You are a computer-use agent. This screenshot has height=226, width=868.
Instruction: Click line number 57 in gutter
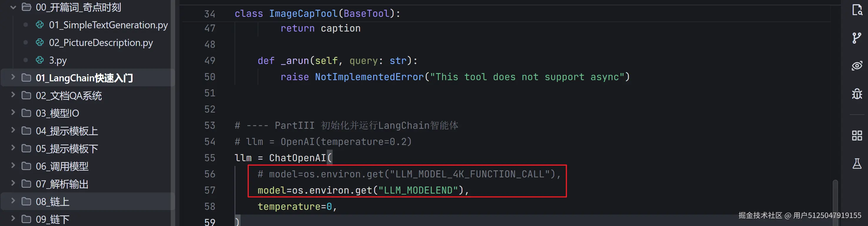[210, 190]
